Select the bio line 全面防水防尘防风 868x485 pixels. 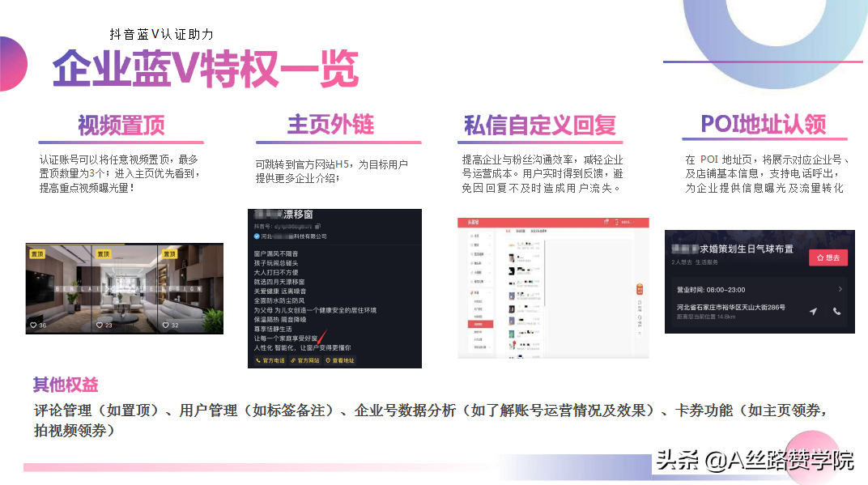279,300
